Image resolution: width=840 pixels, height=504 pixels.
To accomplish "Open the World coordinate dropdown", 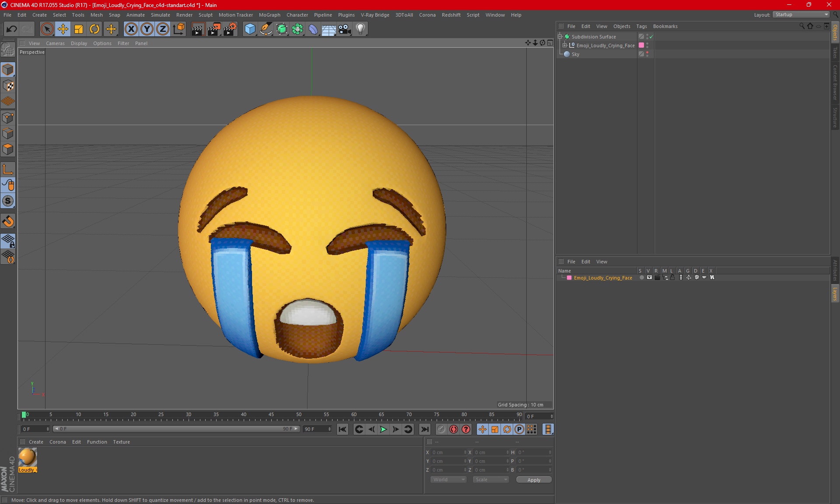I will [448, 479].
